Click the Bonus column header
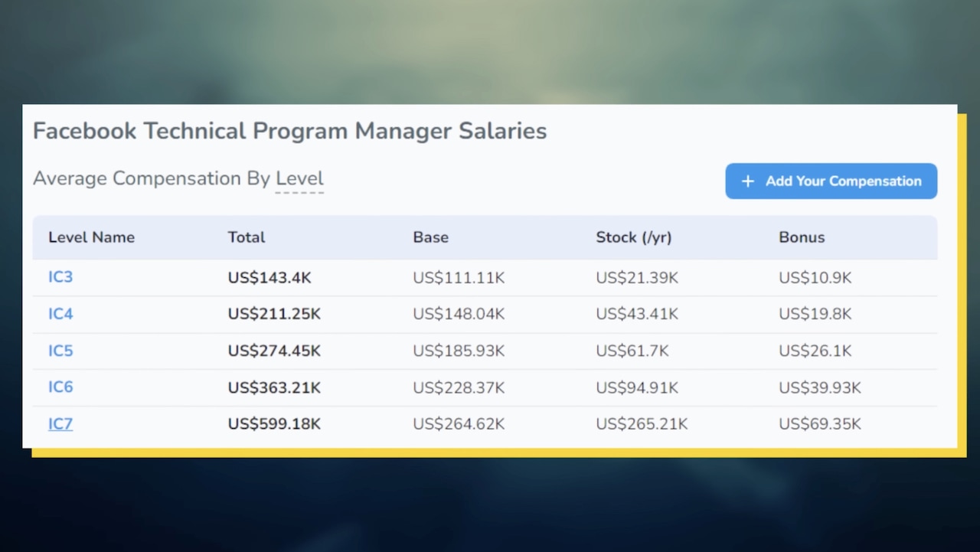Viewport: 980px width, 552px height. point(802,237)
